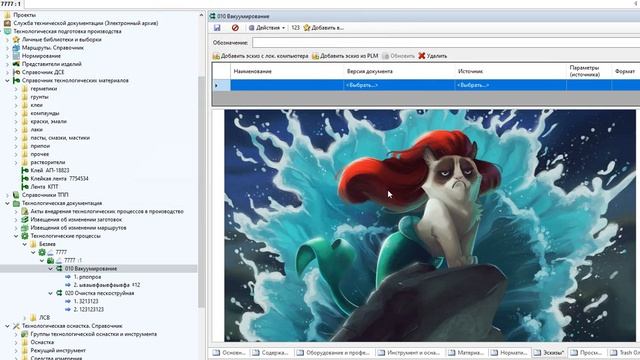Select the грунты folder icon
This screenshot has width=640, height=360.
click(x=24, y=97)
